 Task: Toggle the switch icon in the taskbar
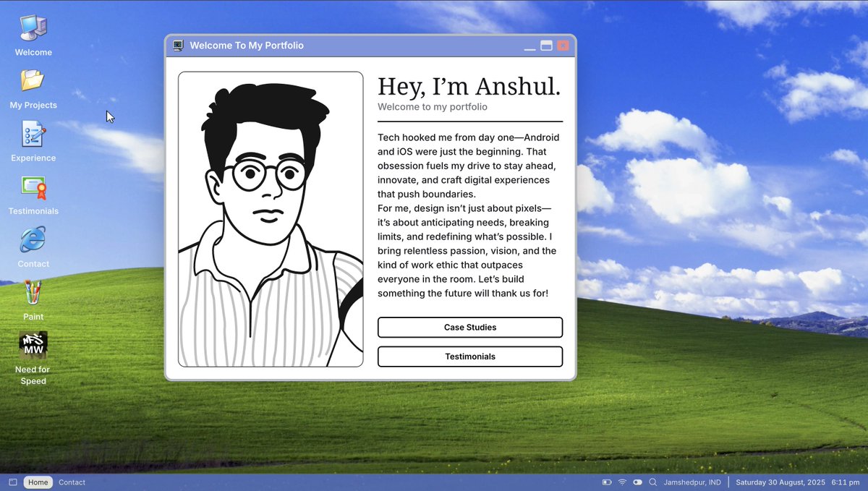637,482
